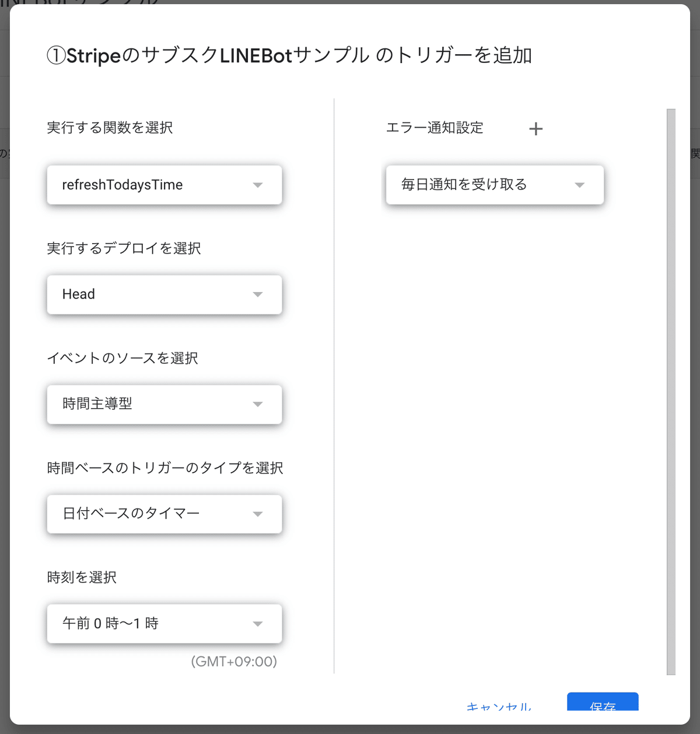
Task: Click the dialog's vertical scrollbar
Action: (x=671, y=392)
